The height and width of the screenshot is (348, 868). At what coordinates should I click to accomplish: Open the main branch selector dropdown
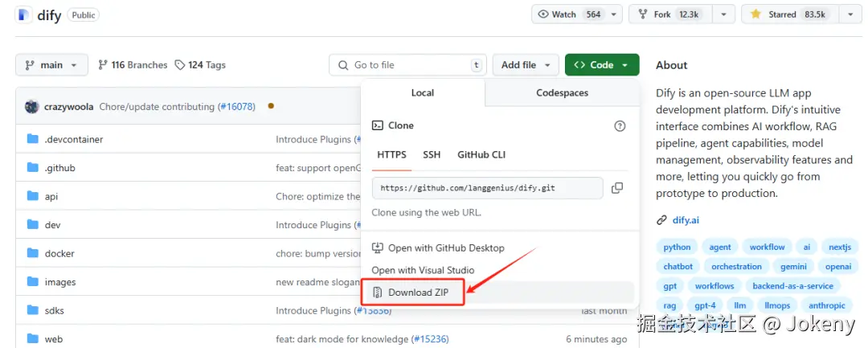pyautogui.click(x=51, y=65)
